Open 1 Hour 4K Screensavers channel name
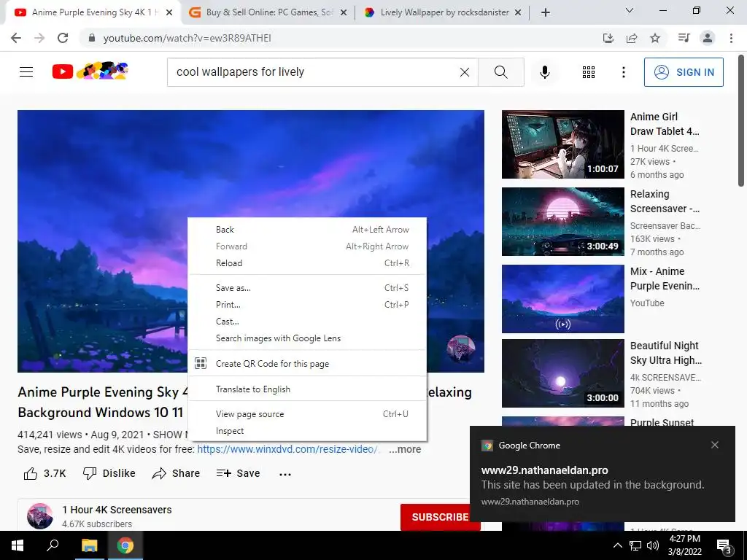The image size is (747, 560). (117, 510)
